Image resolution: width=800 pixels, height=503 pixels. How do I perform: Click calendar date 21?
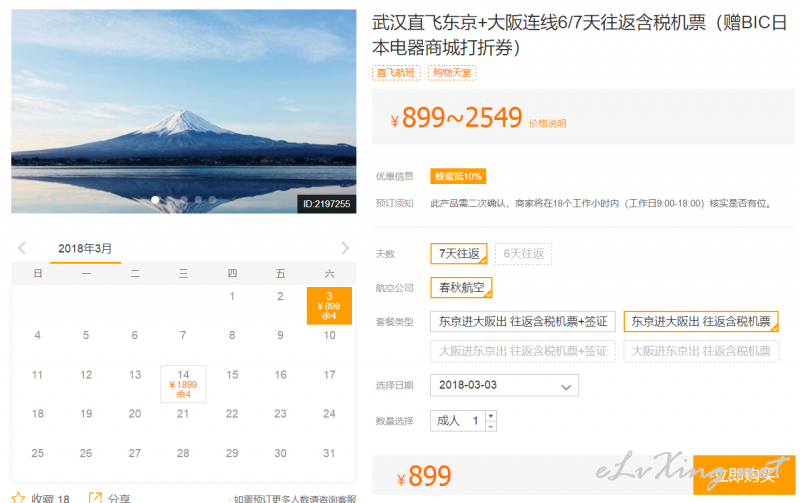(x=183, y=414)
